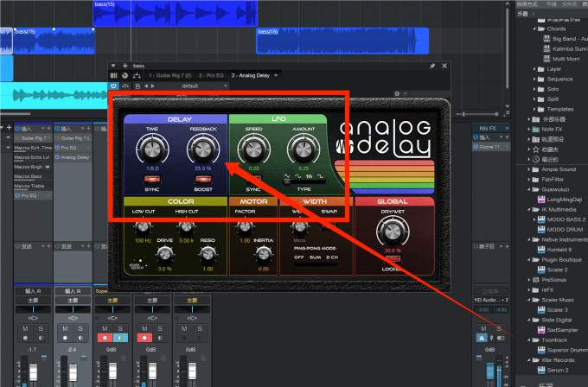Screen dimensions: 588x387
Task: Open the default preset dropdown
Action: click(192, 86)
